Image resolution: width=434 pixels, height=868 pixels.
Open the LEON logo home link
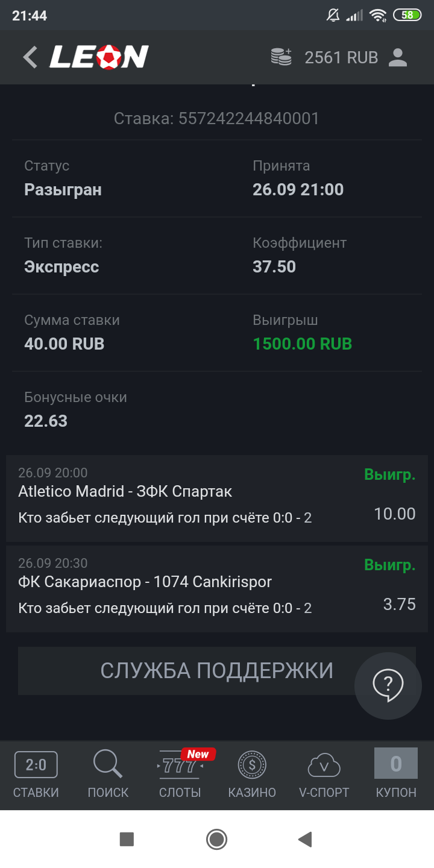[99, 57]
